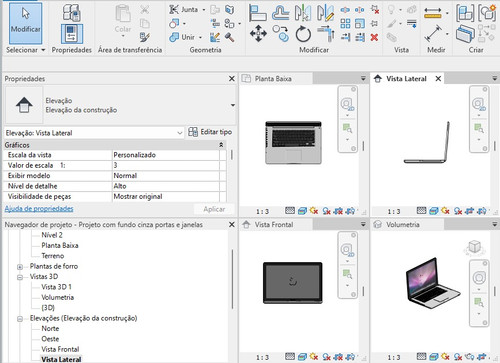Select the Align tool
Viewport: 500px width, 363px height.
[x=258, y=13]
